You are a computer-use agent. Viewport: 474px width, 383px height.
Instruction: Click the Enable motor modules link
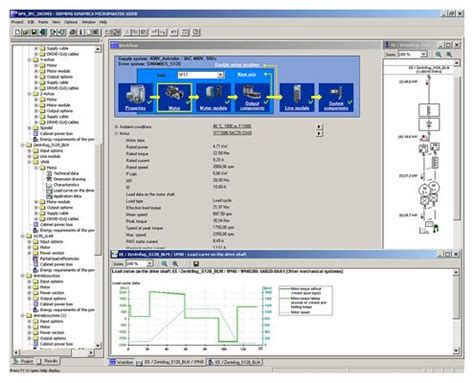pos(237,65)
